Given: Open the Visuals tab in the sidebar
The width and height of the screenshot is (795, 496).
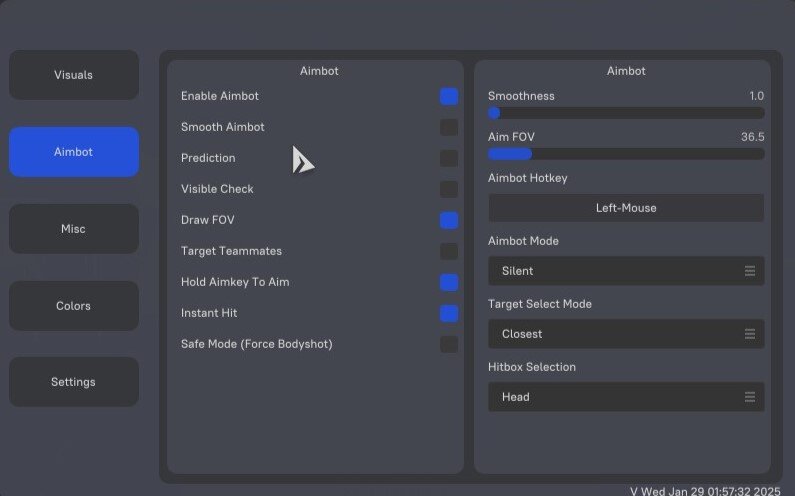Looking at the screenshot, I should click(x=74, y=75).
